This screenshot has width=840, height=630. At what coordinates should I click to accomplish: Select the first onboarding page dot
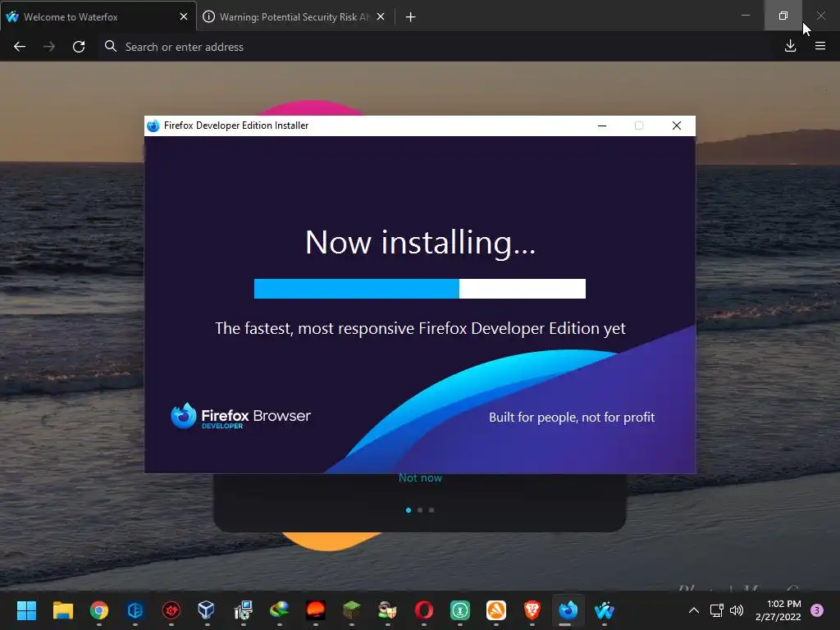[x=409, y=510]
